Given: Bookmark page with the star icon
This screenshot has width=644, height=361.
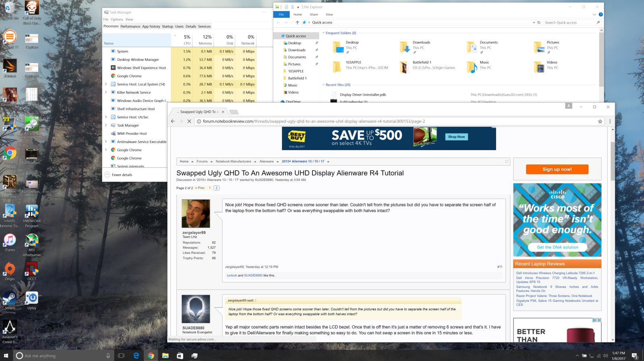Looking at the screenshot, I should pyautogui.click(x=600, y=121).
